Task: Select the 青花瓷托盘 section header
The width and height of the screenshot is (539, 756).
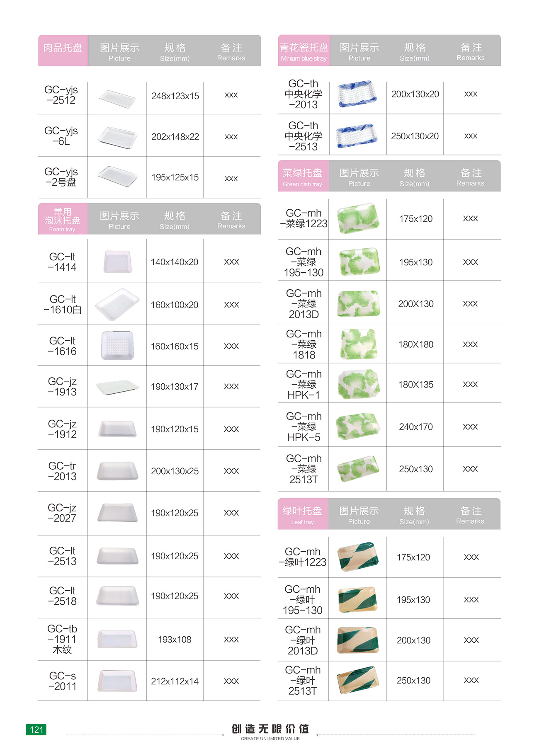Action: (304, 51)
